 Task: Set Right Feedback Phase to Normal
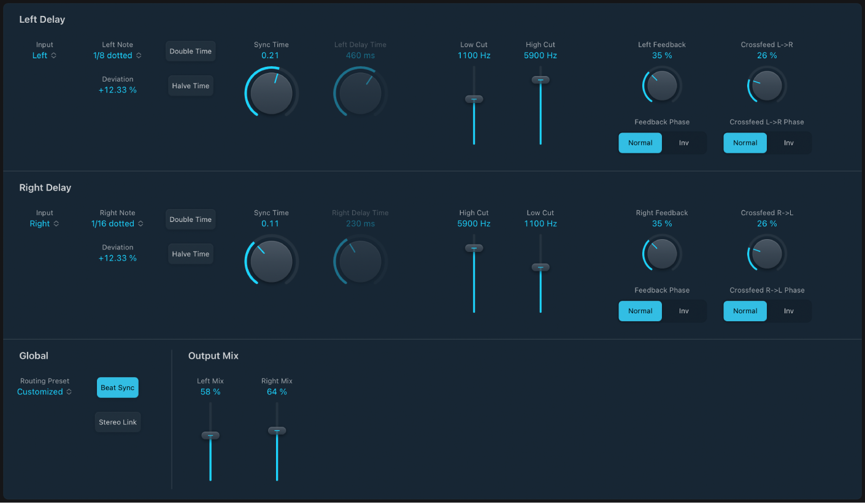click(x=640, y=311)
